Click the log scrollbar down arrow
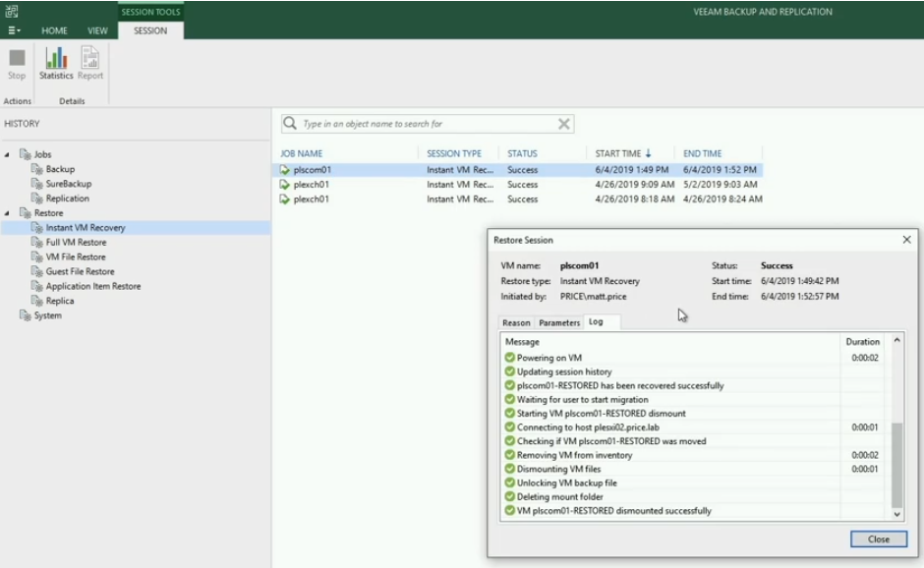Image resolution: width=924 pixels, height=568 pixels. pyautogui.click(x=896, y=514)
